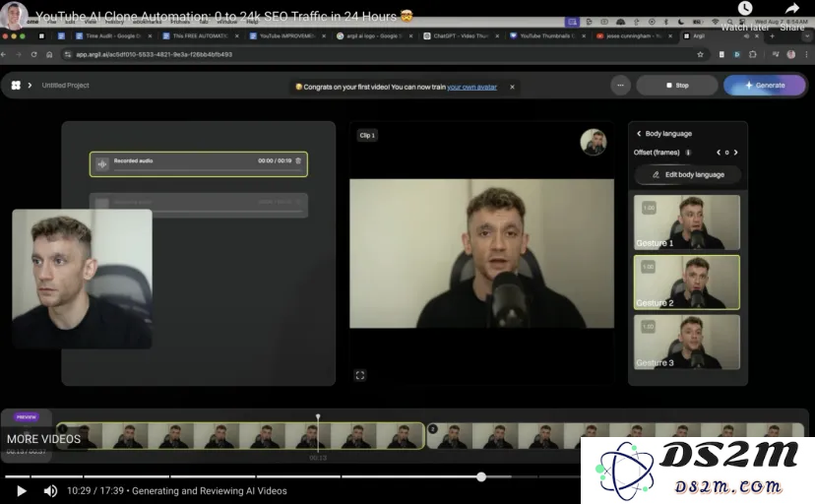Open the YouTube video title link
Image resolution: width=815 pixels, height=504 pixels.
tap(223, 17)
